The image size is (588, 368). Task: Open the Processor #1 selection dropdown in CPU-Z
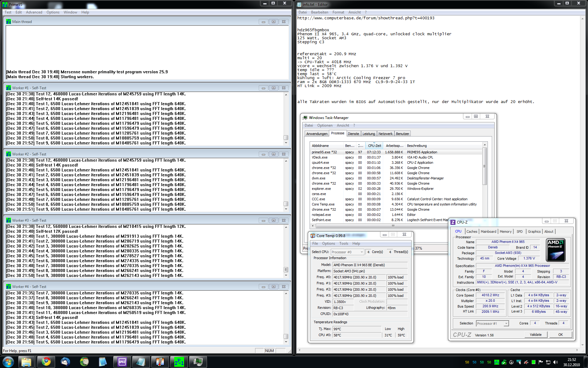[x=506, y=324]
